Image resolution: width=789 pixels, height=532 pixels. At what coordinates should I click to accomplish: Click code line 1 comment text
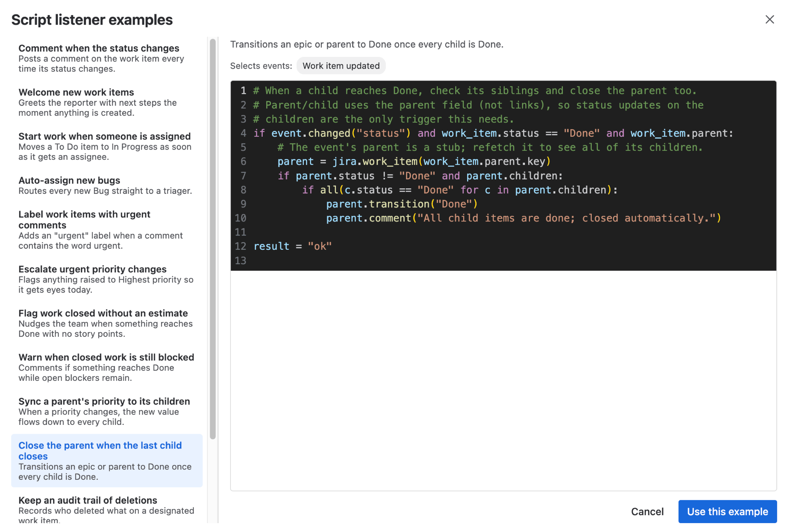point(475,91)
